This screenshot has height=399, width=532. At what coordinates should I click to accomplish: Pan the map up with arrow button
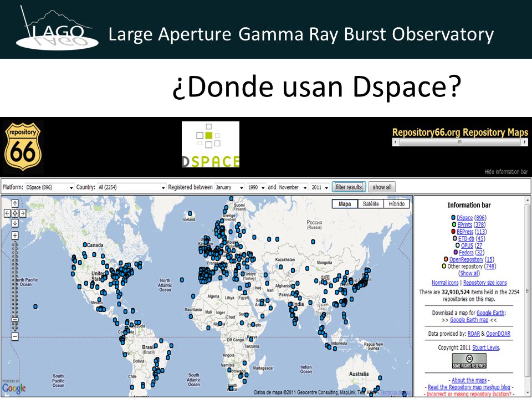tap(15, 203)
